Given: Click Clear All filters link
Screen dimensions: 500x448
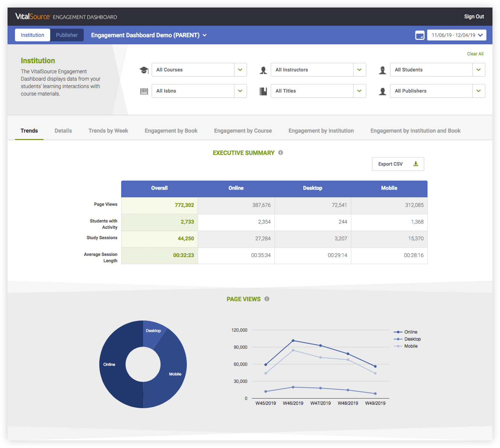Looking at the screenshot, I should click(475, 54).
